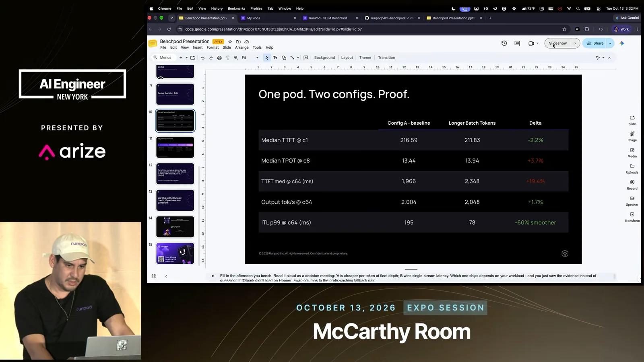
Task: Open the Format menu in Slides
Action: coord(213,47)
